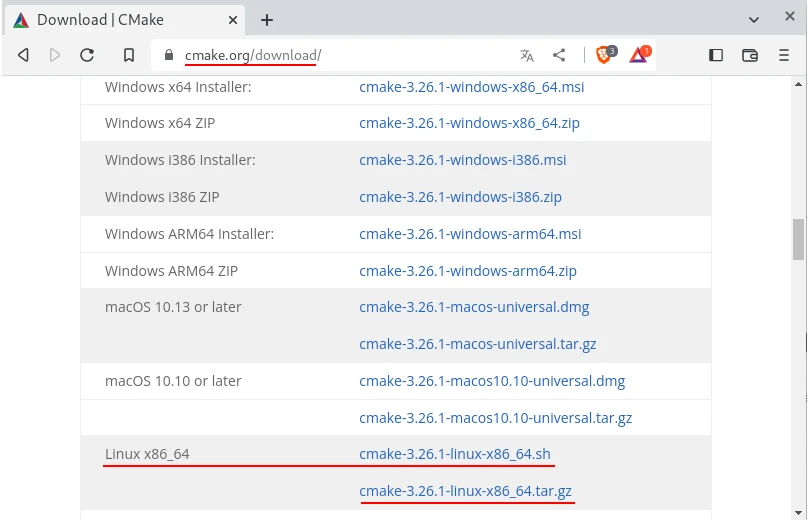Click the 'macOS 10.10 or later' label
The image size is (812, 528).
pyautogui.click(x=173, y=382)
